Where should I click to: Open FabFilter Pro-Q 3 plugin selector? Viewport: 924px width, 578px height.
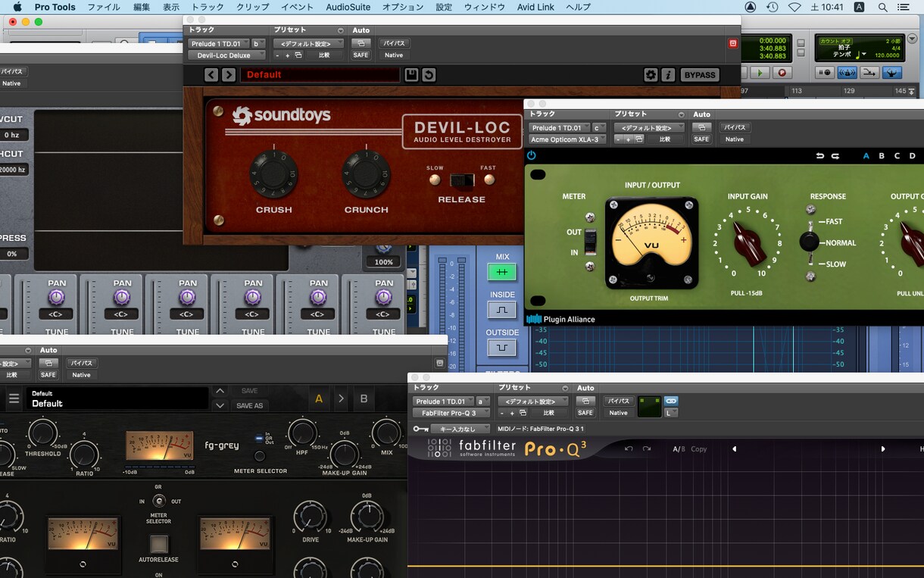click(451, 413)
